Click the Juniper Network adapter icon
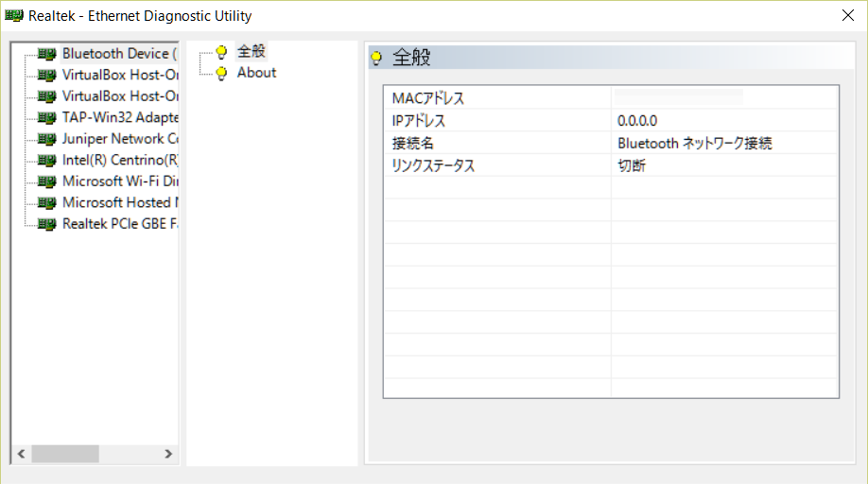 point(47,138)
